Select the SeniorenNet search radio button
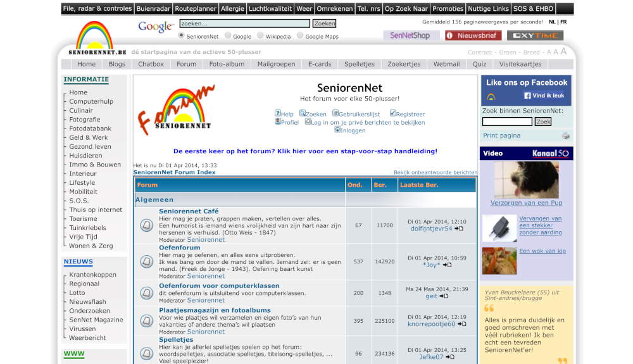 (x=182, y=36)
